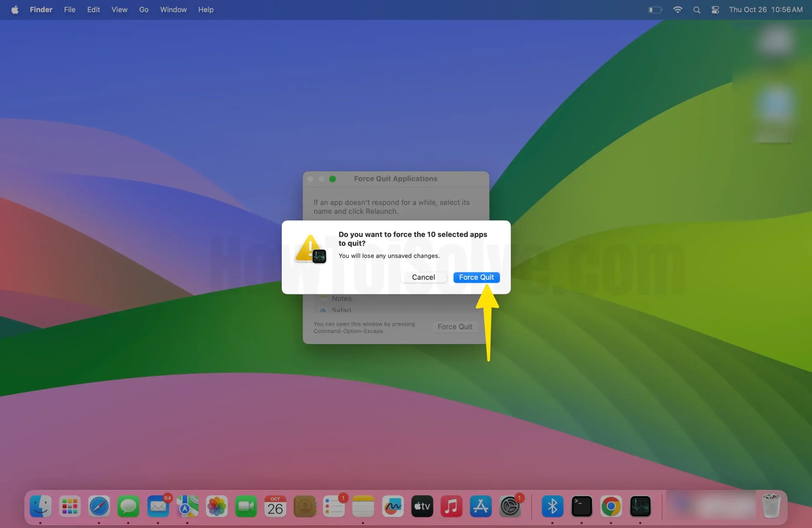Open Safari from the Dock

click(99, 507)
